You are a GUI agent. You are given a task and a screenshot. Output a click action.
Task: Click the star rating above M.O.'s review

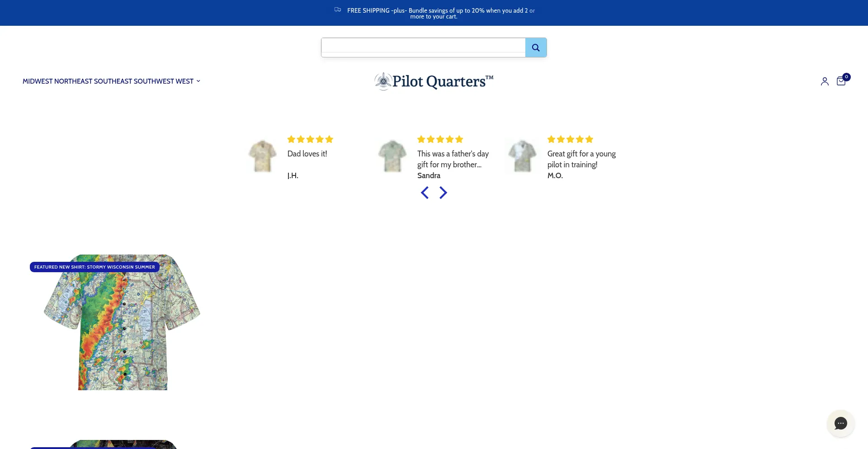(570, 139)
